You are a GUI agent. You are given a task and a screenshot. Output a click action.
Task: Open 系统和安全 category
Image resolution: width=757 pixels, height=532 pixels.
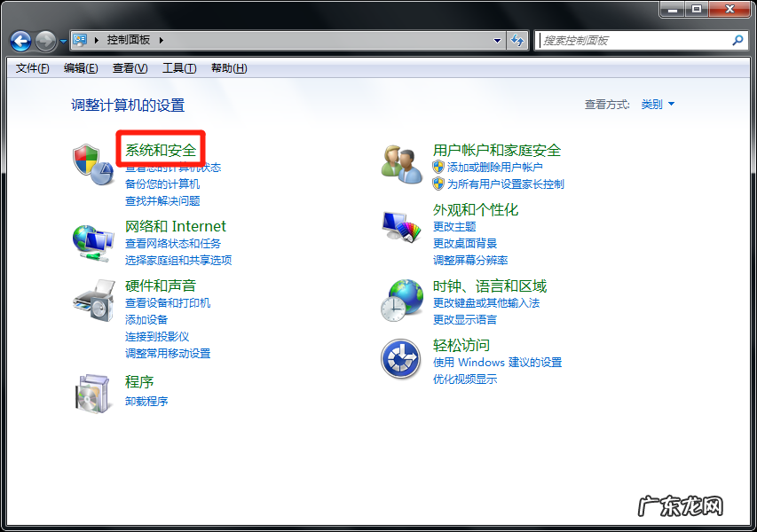click(161, 150)
